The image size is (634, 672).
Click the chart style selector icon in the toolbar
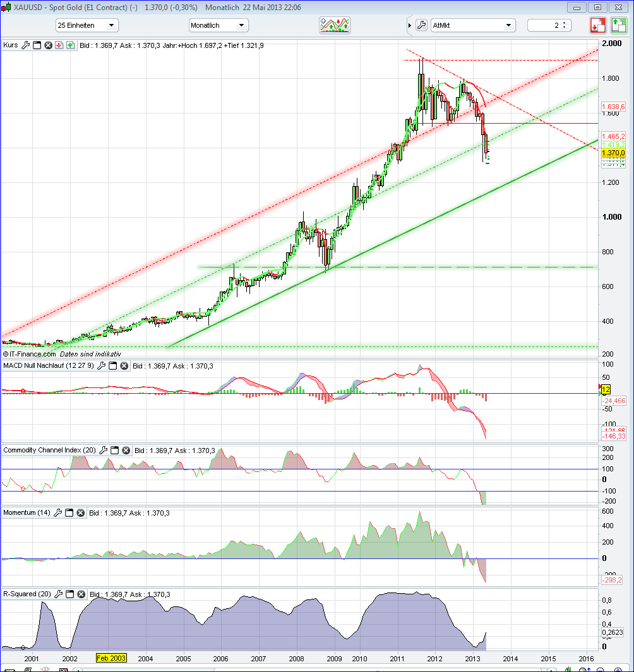tap(335, 25)
